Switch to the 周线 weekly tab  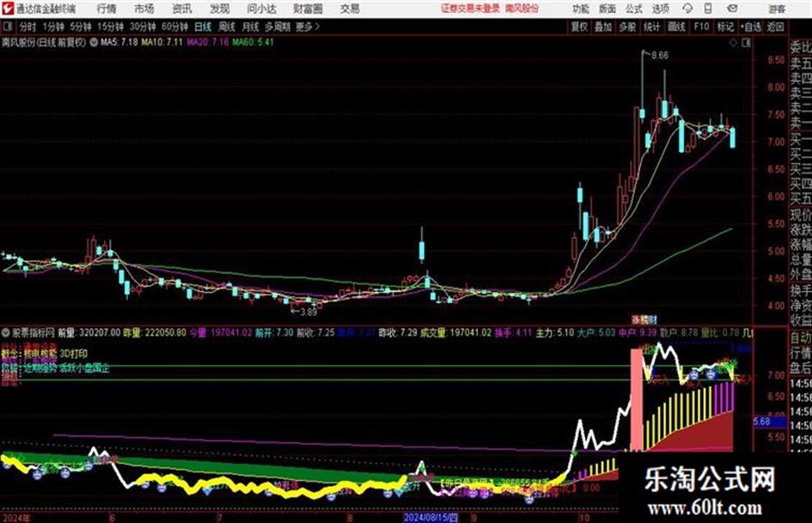(x=227, y=27)
